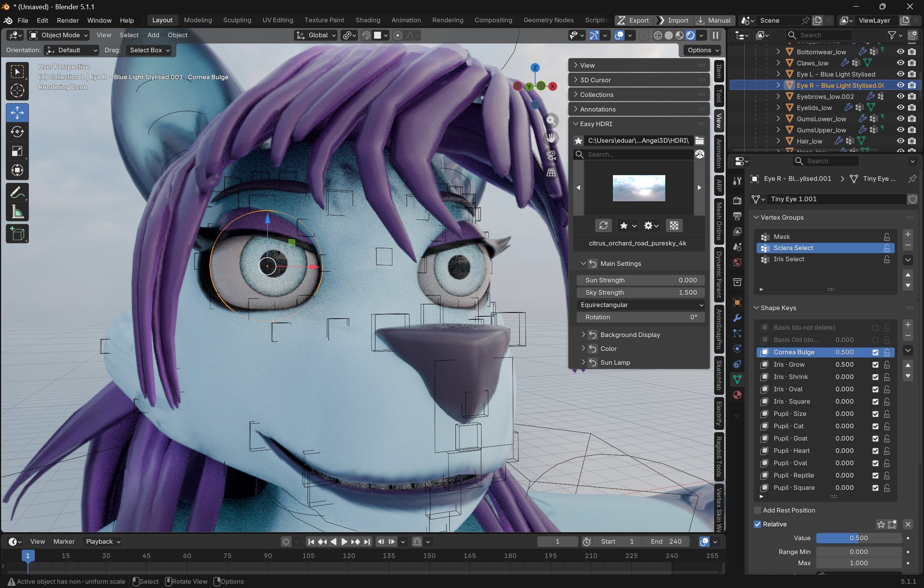Click the Import button
Screen dimensions: 924x588
674,20
